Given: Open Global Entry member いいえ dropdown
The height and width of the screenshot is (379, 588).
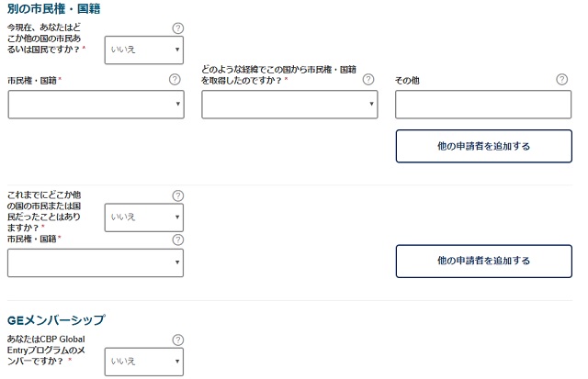Looking at the screenshot, I should (144, 362).
